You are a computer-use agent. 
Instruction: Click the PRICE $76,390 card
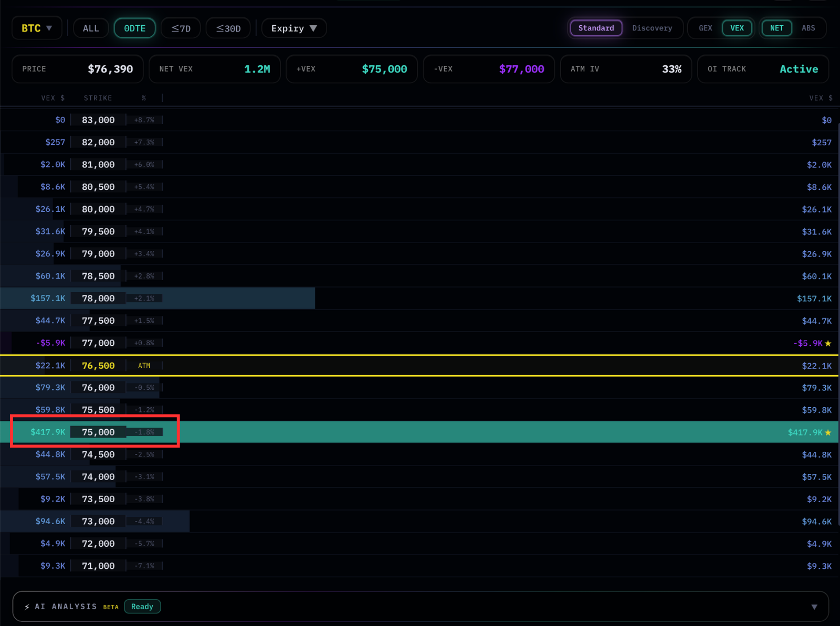78,69
